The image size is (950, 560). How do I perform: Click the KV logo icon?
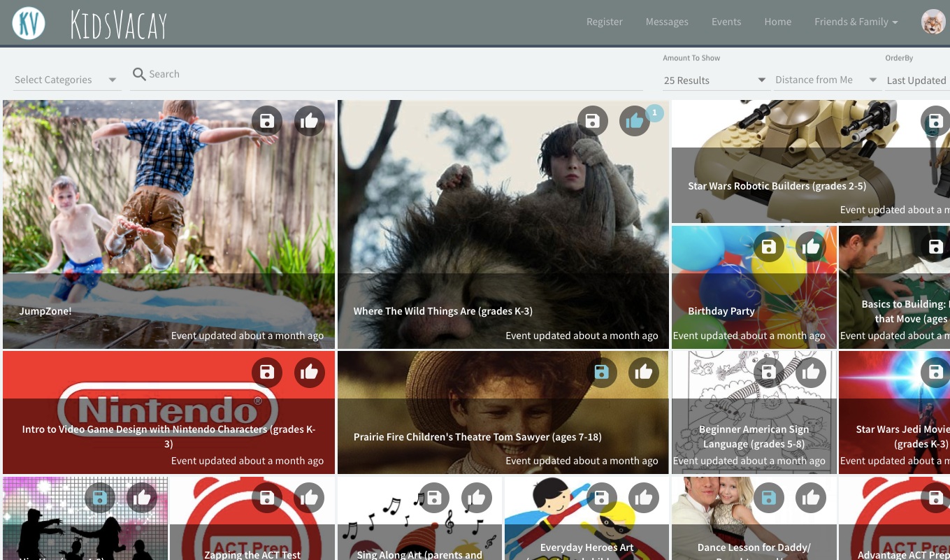(x=29, y=23)
